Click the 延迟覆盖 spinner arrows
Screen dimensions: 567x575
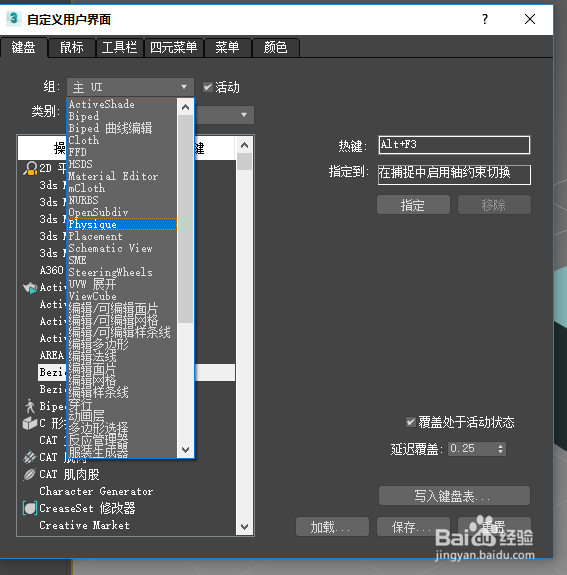point(501,448)
